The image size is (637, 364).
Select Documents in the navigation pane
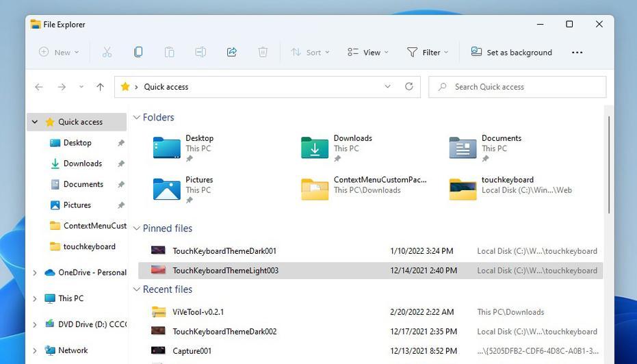[77, 185]
